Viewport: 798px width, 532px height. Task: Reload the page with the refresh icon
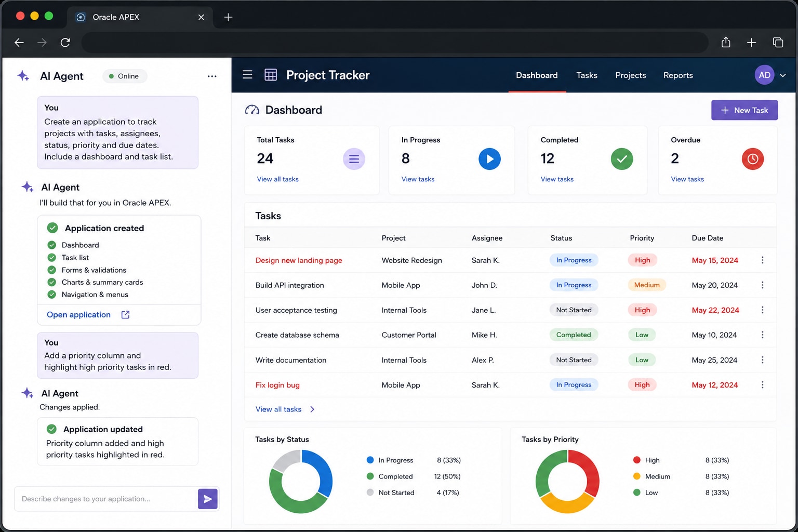pos(65,43)
